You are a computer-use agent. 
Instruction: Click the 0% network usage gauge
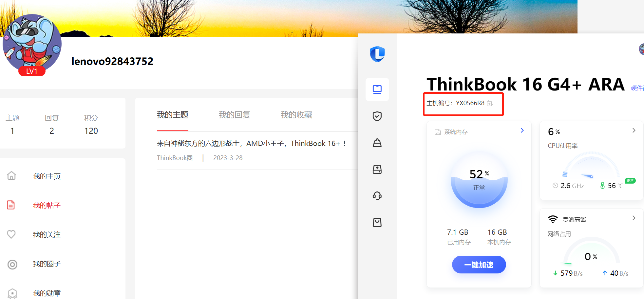[x=591, y=251]
